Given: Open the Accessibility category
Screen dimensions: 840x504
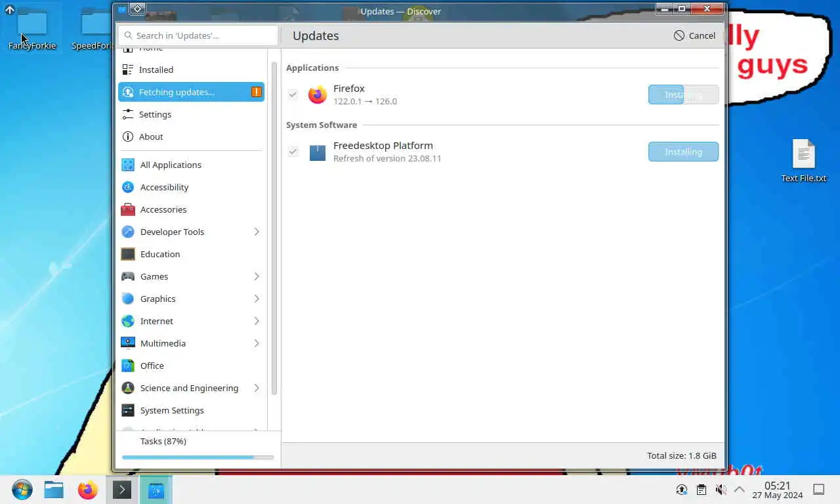Looking at the screenshot, I should [191, 187].
